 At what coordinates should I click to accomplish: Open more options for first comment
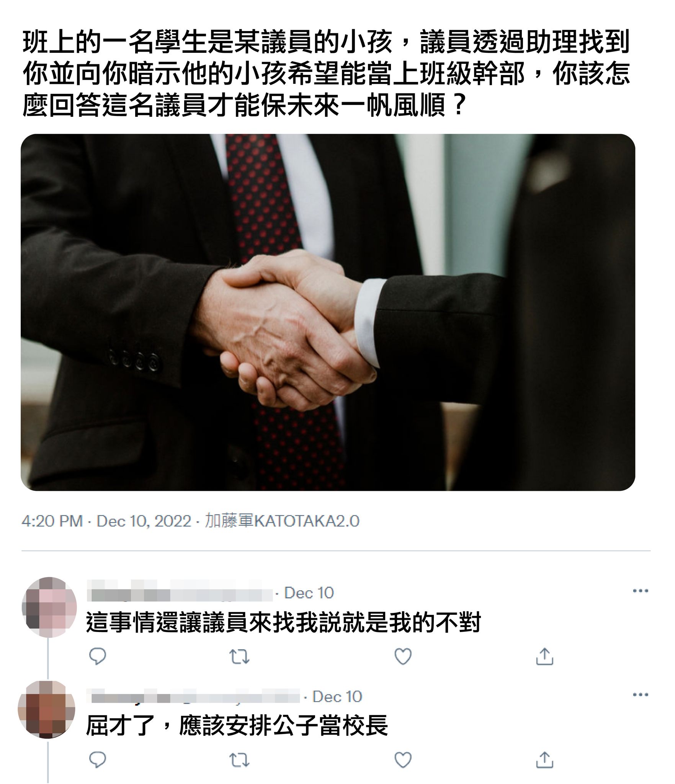(x=641, y=591)
